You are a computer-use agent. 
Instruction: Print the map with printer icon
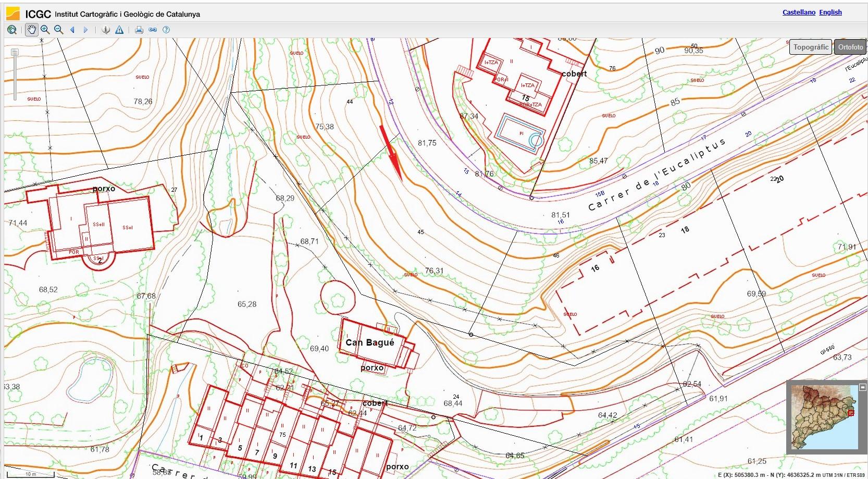139,30
